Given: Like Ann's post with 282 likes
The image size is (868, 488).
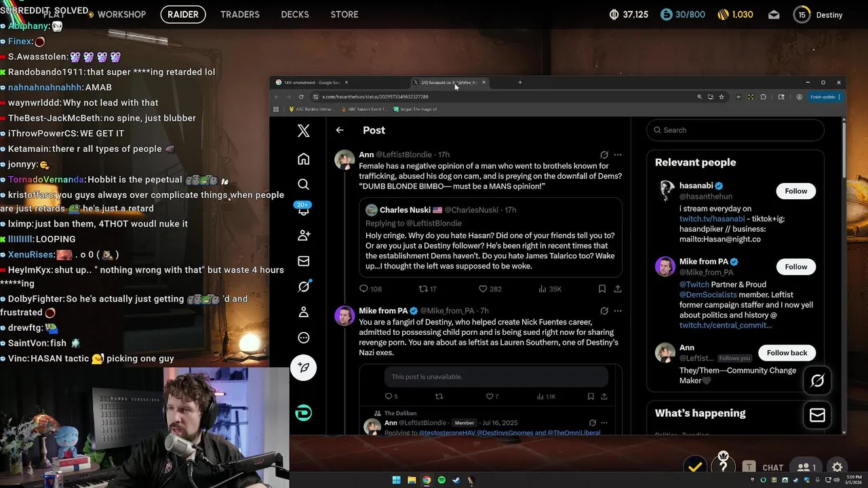Looking at the screenshot, I should pos(490,289).
